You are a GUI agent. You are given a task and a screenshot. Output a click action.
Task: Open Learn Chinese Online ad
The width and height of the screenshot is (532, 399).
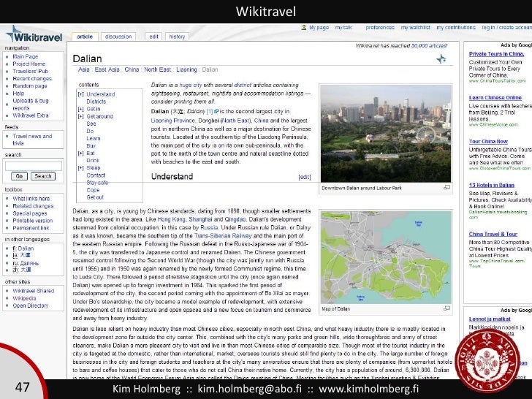pyautogui.click(x=495, y=98)
